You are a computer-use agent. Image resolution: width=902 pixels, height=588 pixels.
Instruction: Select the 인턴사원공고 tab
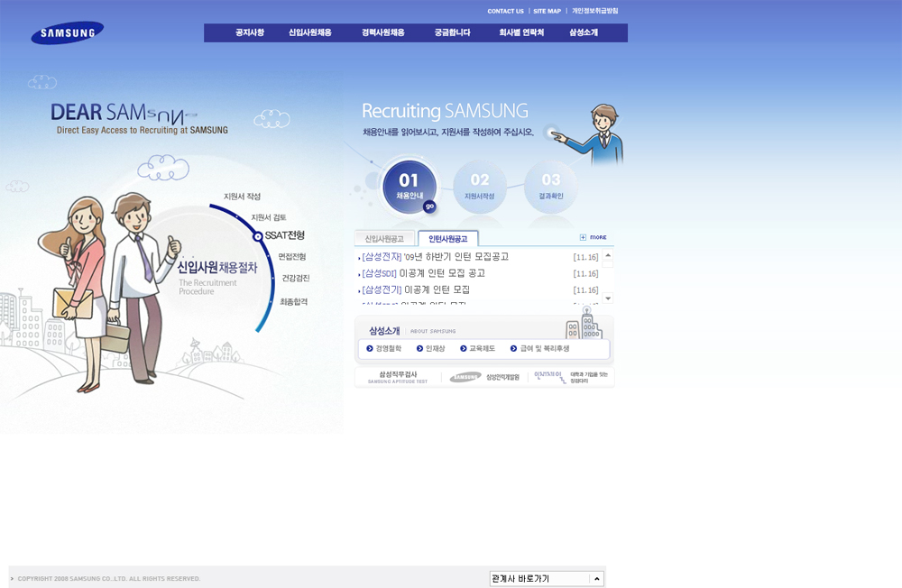pos(448,239)
